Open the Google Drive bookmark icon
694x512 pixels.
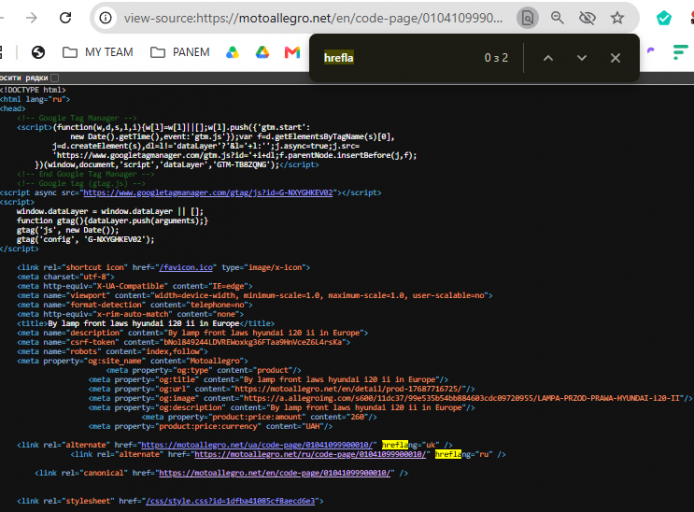pyautogui.click(x=262, y=52)
